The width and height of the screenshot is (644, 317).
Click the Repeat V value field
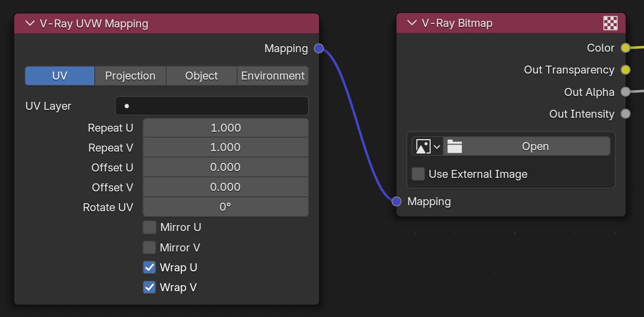(226, 148)
